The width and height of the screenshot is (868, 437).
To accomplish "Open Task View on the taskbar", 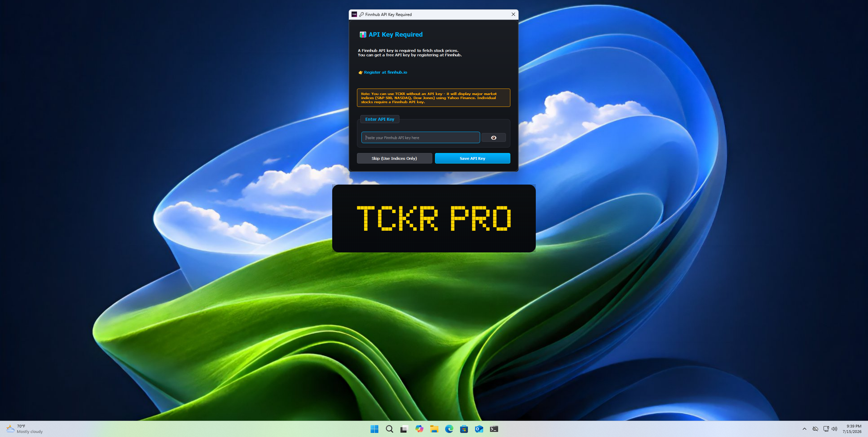I will pos(404,429).
